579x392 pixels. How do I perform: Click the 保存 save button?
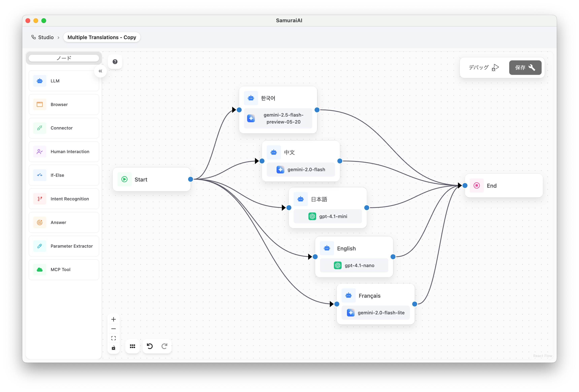[x=525, y=68]
